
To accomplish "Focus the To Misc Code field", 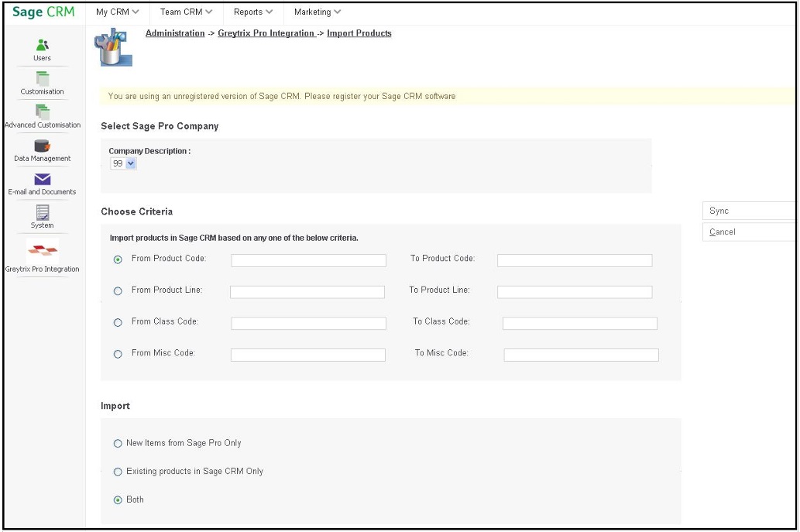I will (582, 355).
